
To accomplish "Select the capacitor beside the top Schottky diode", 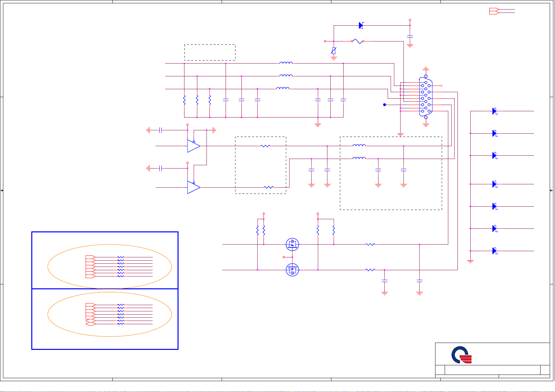I will tap(410, 36).
